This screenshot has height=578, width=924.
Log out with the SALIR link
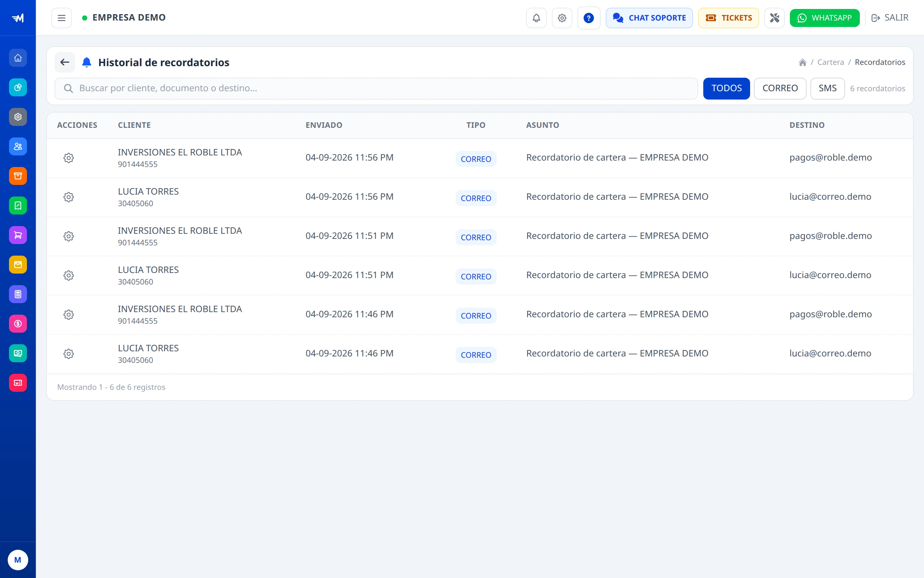click(890, 18)
